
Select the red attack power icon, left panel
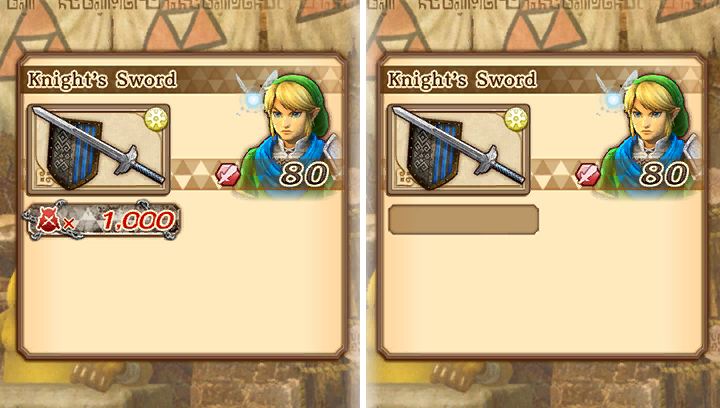(227, 175)
